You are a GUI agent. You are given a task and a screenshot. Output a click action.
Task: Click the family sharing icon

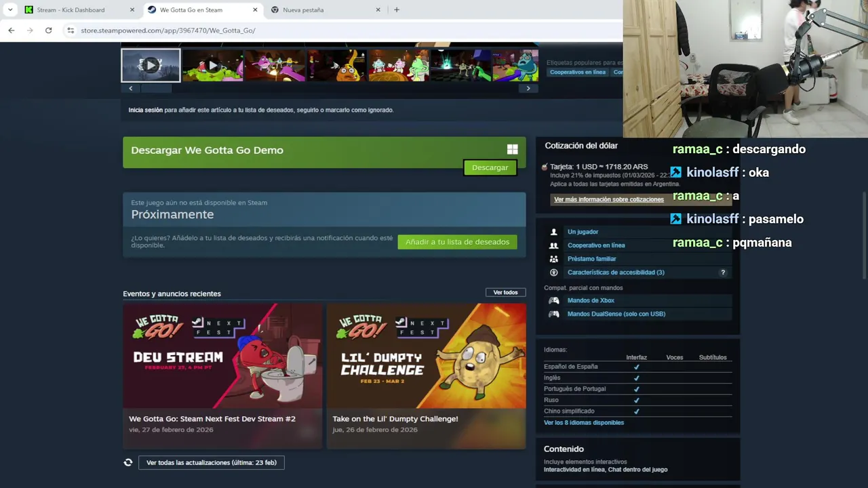point(554,259)
